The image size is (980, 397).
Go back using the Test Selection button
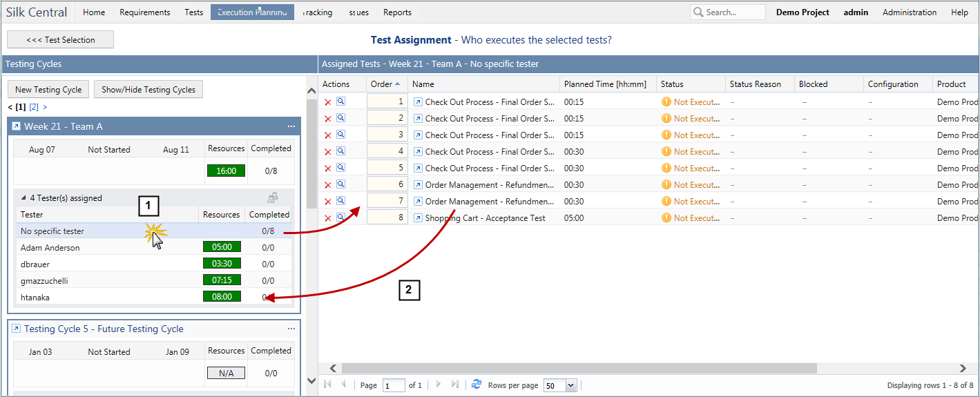click(61, 40)
